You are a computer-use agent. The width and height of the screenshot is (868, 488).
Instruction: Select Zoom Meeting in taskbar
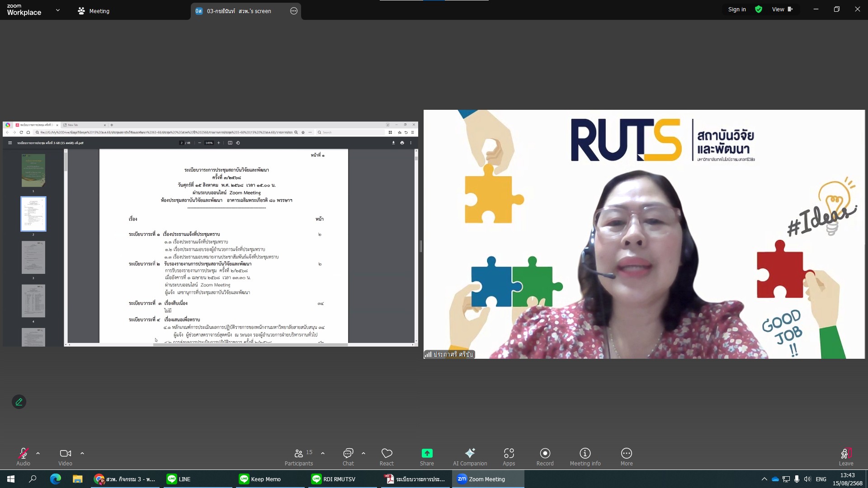tap(487, 479)
